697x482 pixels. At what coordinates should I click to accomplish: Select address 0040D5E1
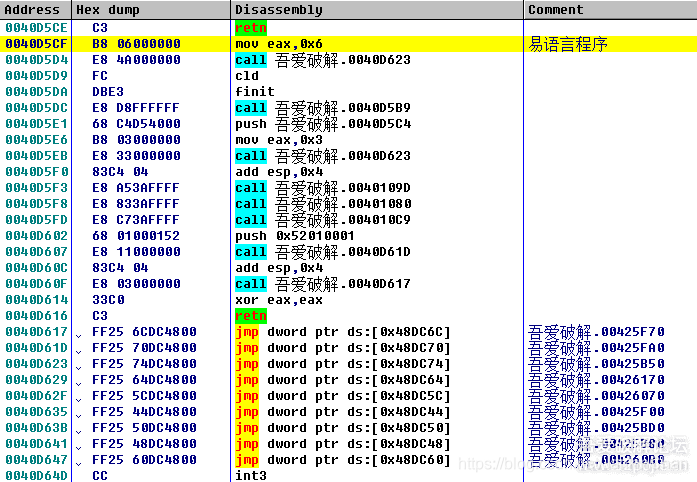tap(36, 124)
